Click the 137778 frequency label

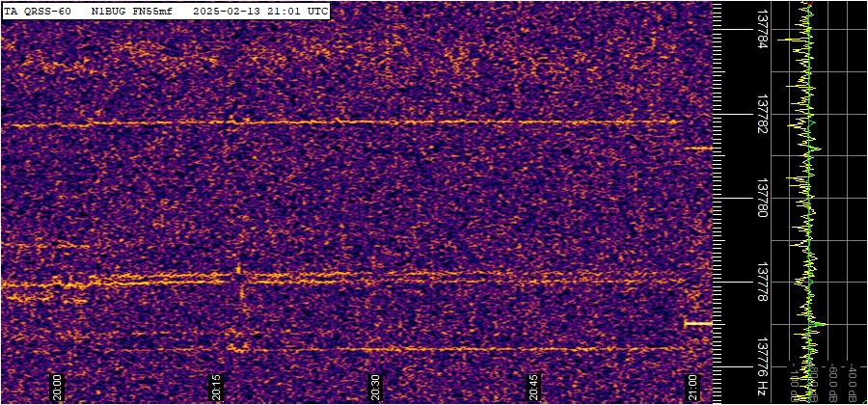(763, 283)
